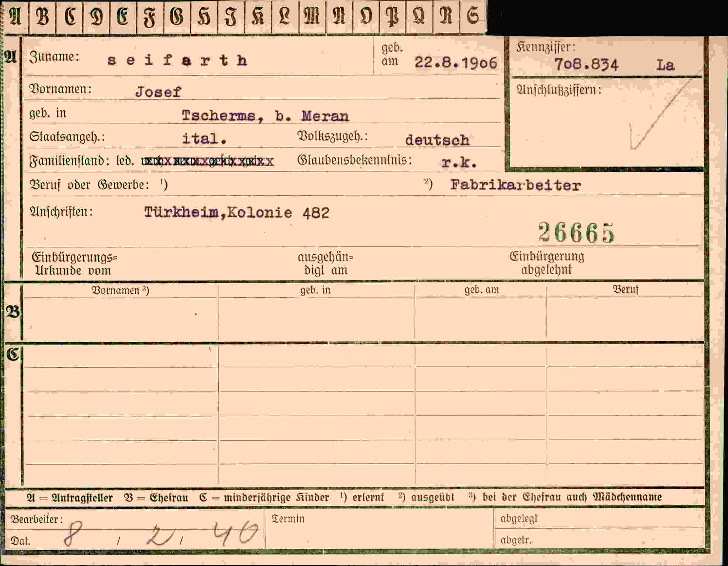
Task: Click the marital status "led."
Action: pyautogui.click(x=125, y=161)
